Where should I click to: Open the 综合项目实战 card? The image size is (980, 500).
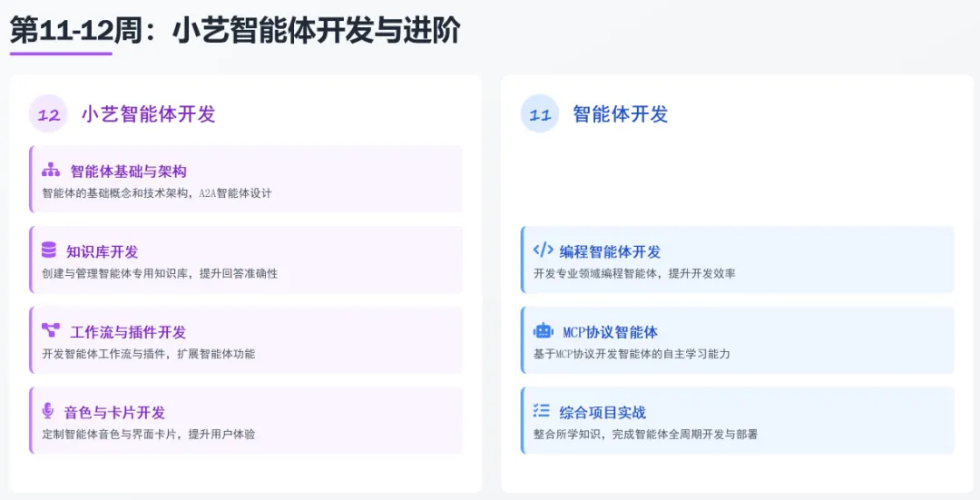tap(738, 420)
